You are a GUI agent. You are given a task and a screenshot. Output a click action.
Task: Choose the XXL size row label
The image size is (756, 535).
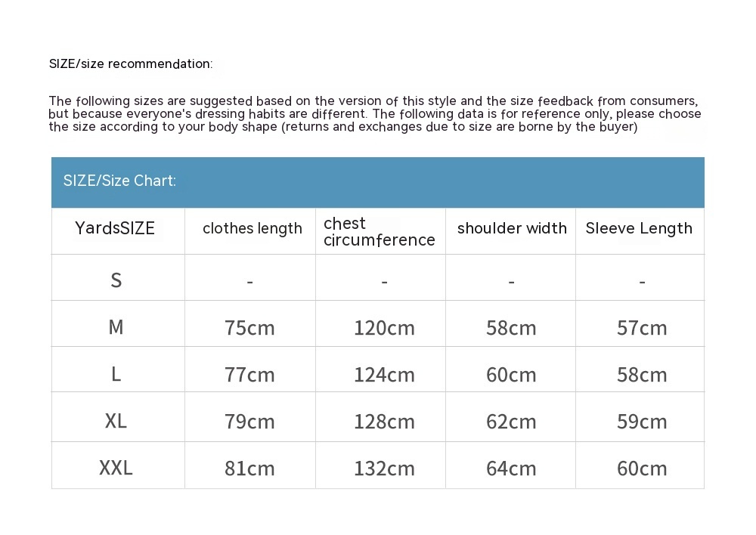pos(116,468)
